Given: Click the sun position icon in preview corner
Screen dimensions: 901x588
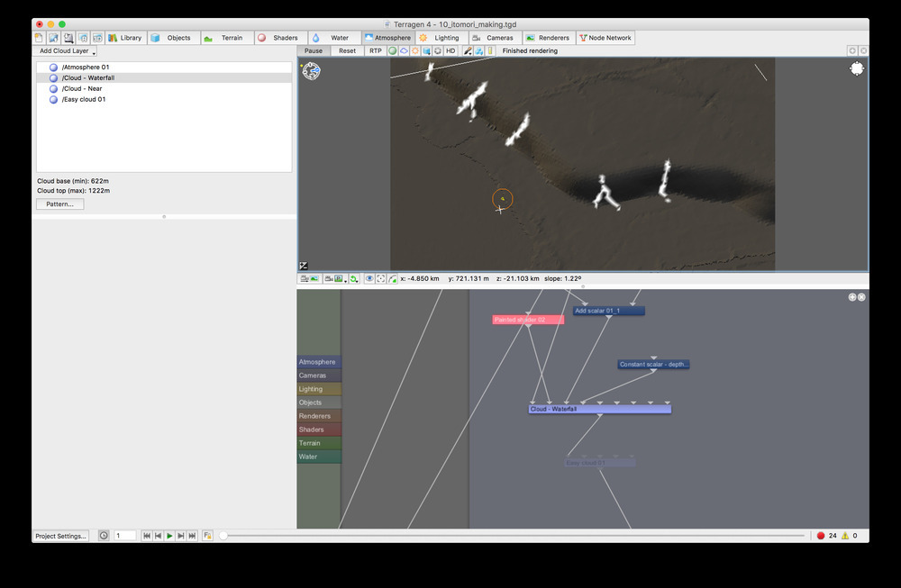Looking at the screenshot, I should [856, 69].
